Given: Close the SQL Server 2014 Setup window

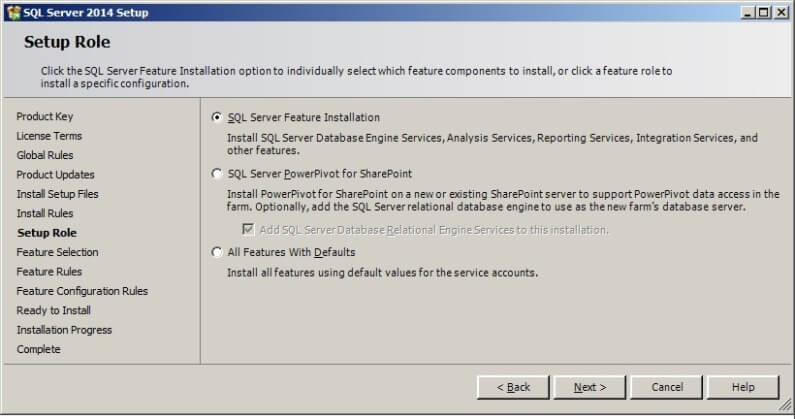Looking at the screenshot, I should [781, 11].
